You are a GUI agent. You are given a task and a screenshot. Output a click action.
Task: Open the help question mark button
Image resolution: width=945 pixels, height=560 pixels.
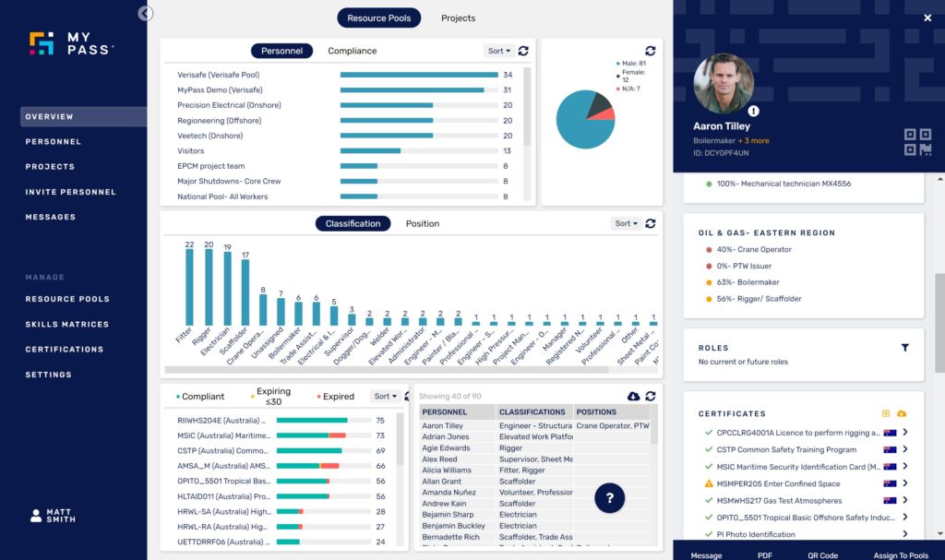click(609, 498)
